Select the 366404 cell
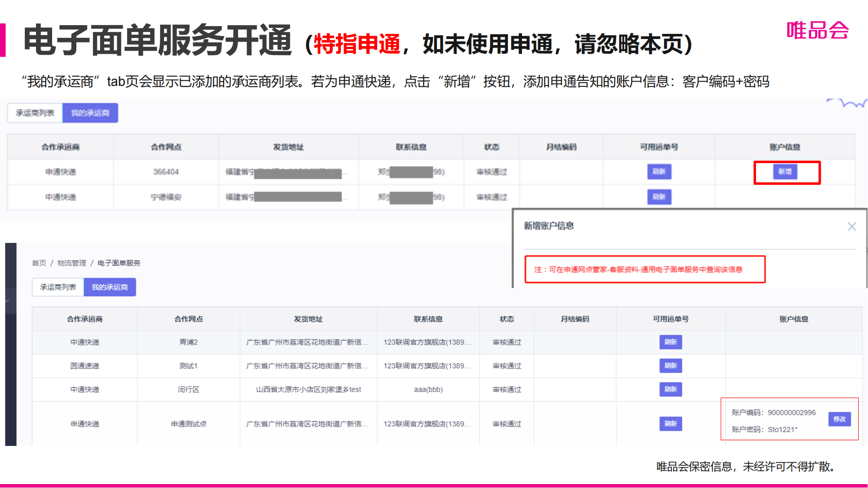This screenshot has width=868, height=488. pos(166,172)
